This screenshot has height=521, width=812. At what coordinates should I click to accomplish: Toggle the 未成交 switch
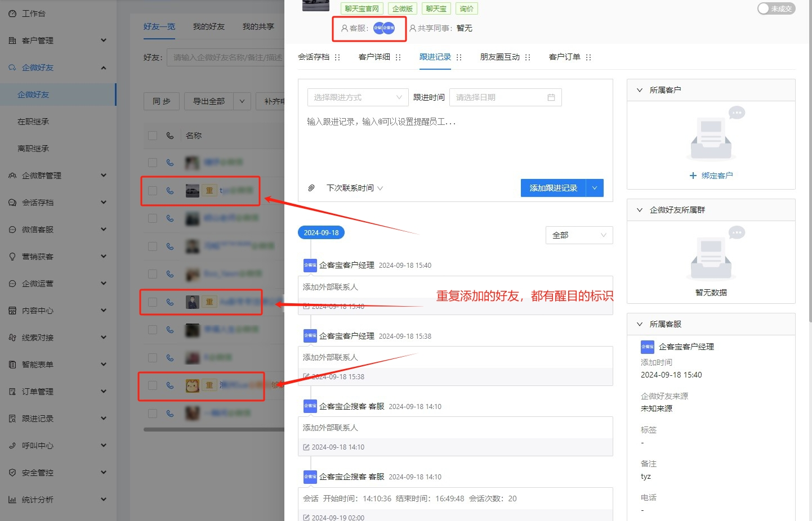(x=776, y=8)
